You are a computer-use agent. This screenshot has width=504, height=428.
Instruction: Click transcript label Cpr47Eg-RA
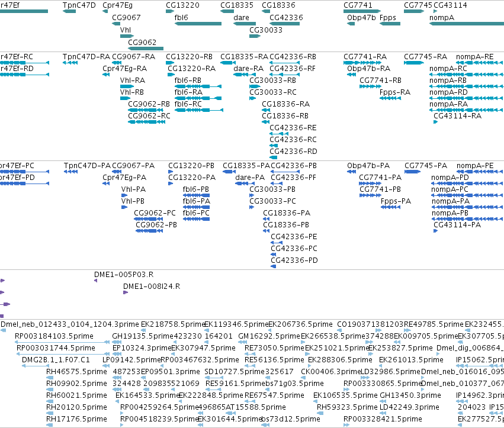point(125,69)
